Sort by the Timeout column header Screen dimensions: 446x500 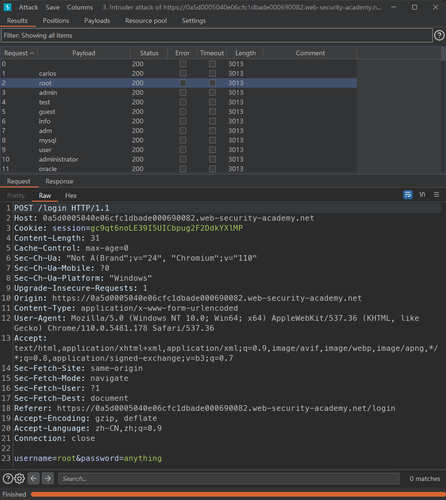(212, 53)
